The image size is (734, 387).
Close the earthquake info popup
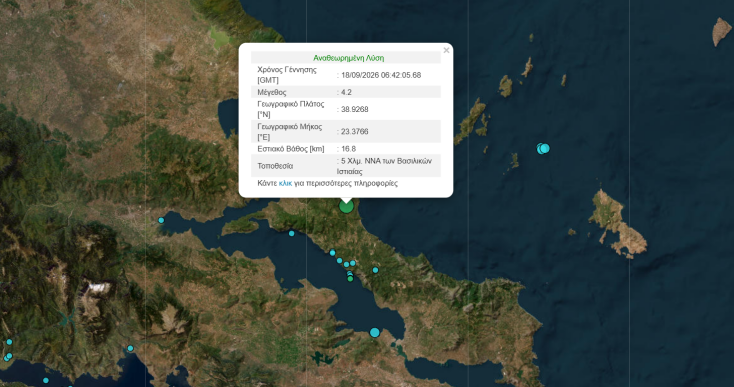point(446,50)
